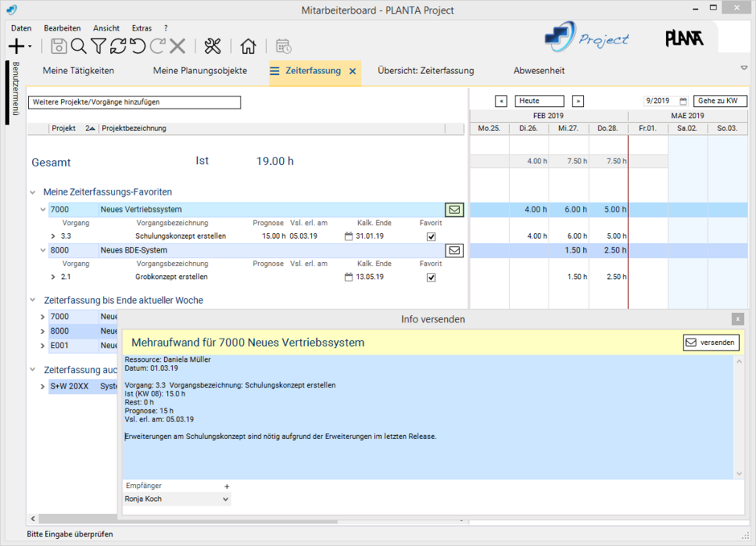The width and height of the screenshot is (756, 546).
Task: Click the versenden button
Action: click(710, 343)
